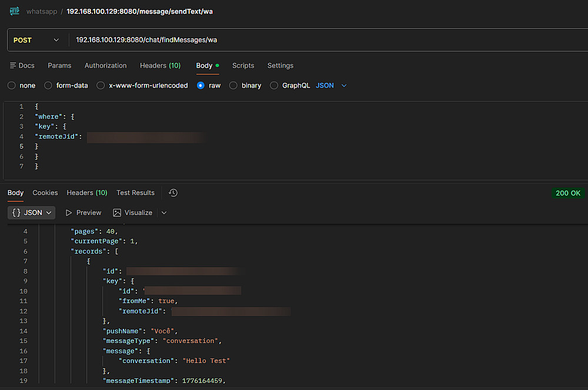Image resolution: width=588 pixels, height=390 pixels.
Task: Open Docs via its document icon
Action: [13, 66]
